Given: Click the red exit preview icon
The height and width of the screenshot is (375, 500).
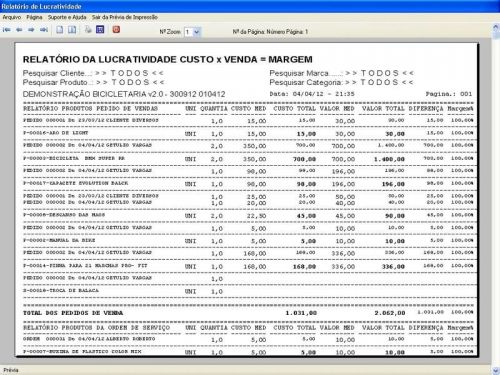Looking at the screenshot, I should pos(116,30).
